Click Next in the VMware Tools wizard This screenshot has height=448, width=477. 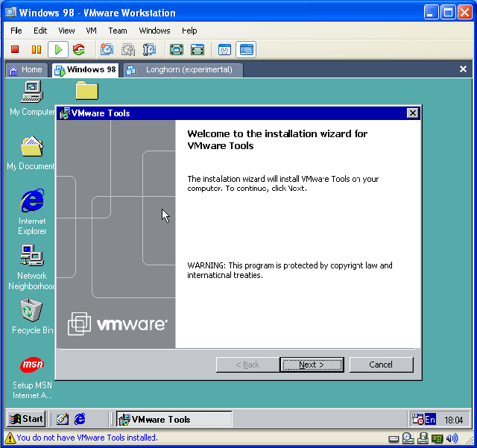coord(312,365)
